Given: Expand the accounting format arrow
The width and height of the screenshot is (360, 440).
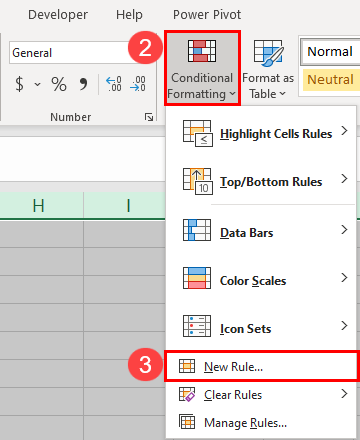Looking at the screenshot, I should tap(38, 84).
